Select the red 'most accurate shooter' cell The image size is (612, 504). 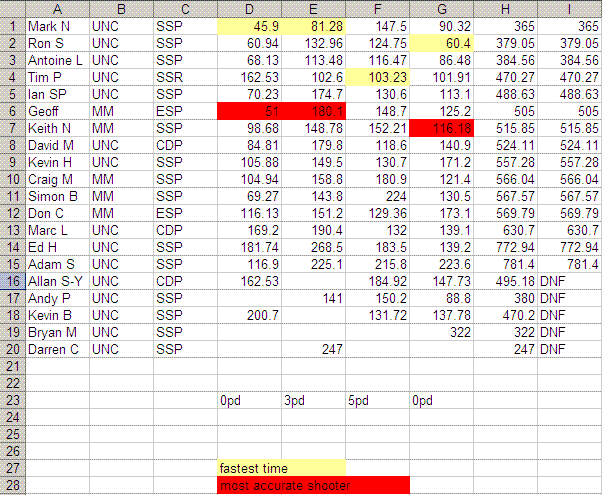pyautogui.click(x=313, y=486)
